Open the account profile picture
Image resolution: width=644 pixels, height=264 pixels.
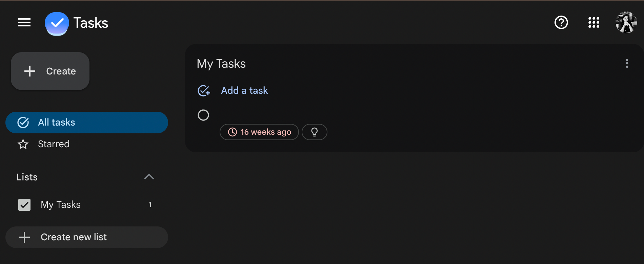(626, 23)
